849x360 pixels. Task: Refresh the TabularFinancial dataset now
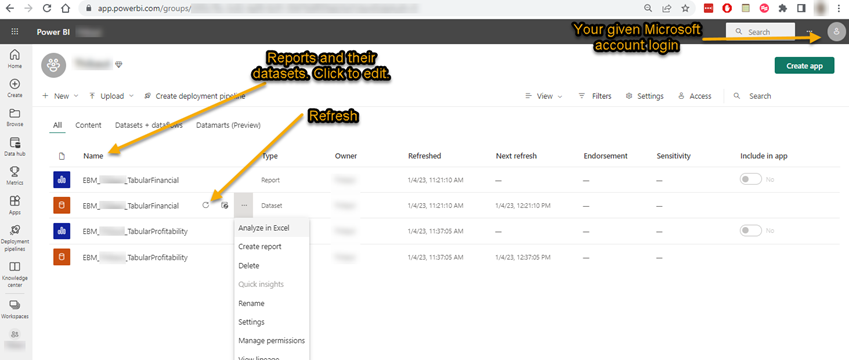click(x=205, y=205)
